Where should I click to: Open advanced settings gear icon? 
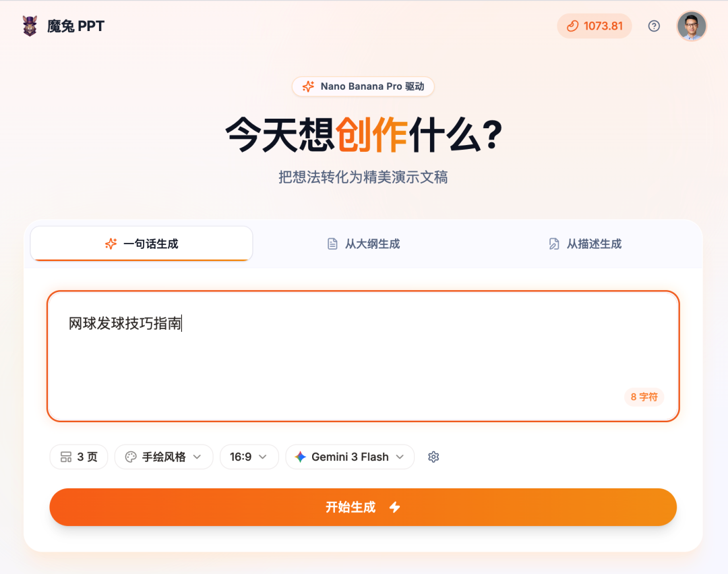[433, 457]
